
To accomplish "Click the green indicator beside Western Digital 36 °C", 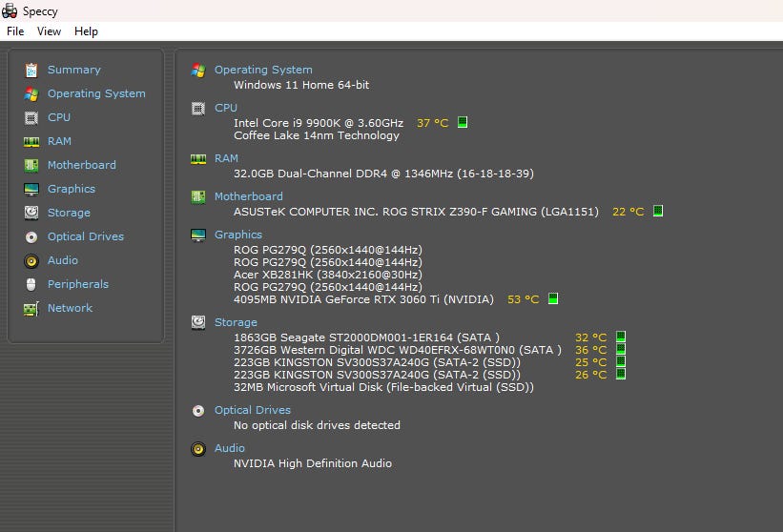I will (621, 349).
